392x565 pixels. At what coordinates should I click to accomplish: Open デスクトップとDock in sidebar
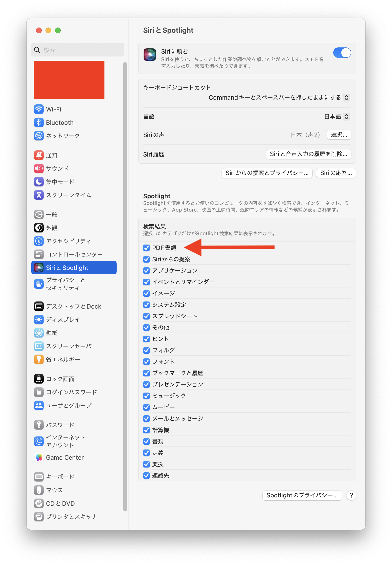pos(74,306)
